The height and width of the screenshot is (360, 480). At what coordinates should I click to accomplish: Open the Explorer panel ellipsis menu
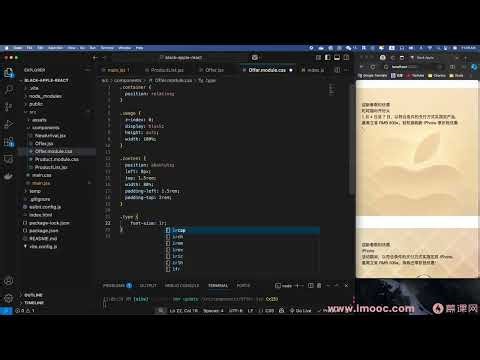point(88,70)
